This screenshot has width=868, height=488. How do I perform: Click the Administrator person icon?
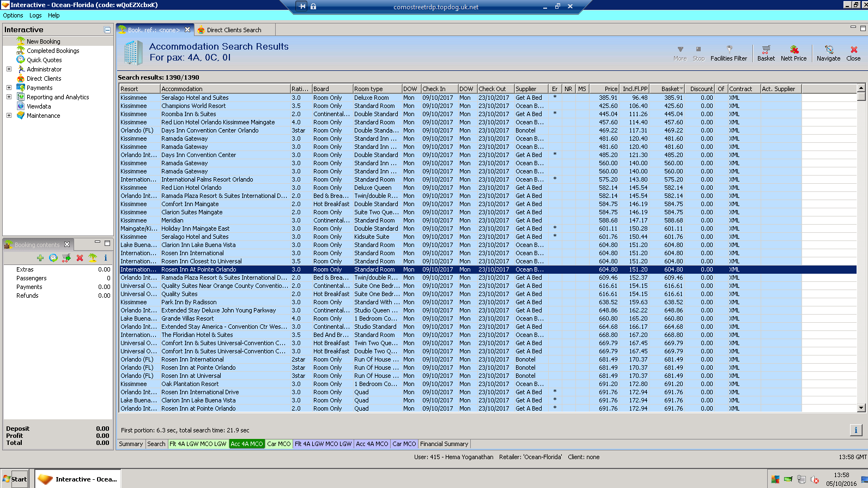point(21,69)
